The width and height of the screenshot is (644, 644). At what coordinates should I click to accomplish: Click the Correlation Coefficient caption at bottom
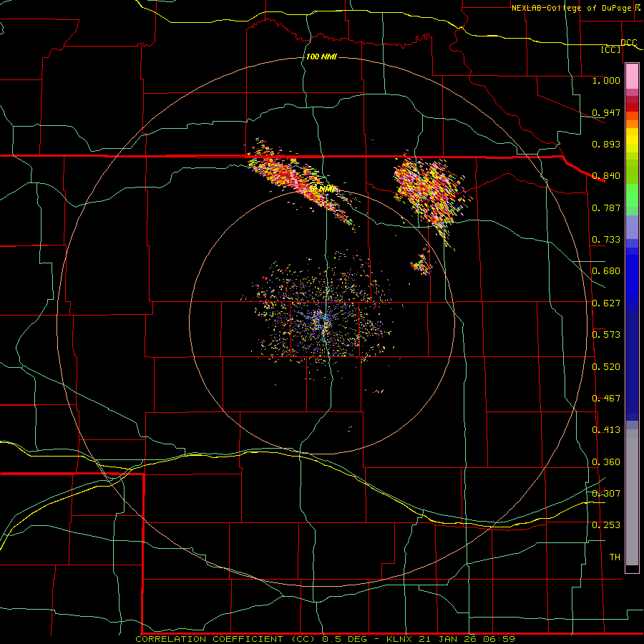[325, 639]
